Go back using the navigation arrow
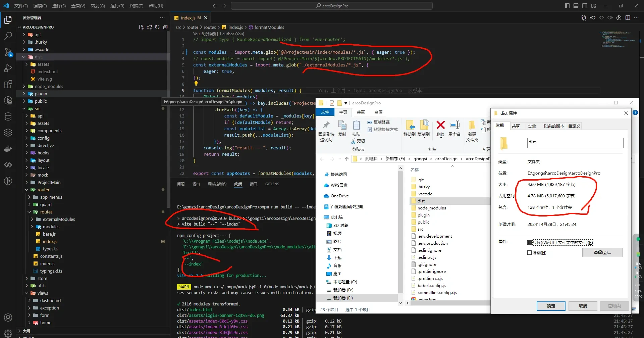Image resolution: width=644 pixels, height=338 pixels. [215, 6]
